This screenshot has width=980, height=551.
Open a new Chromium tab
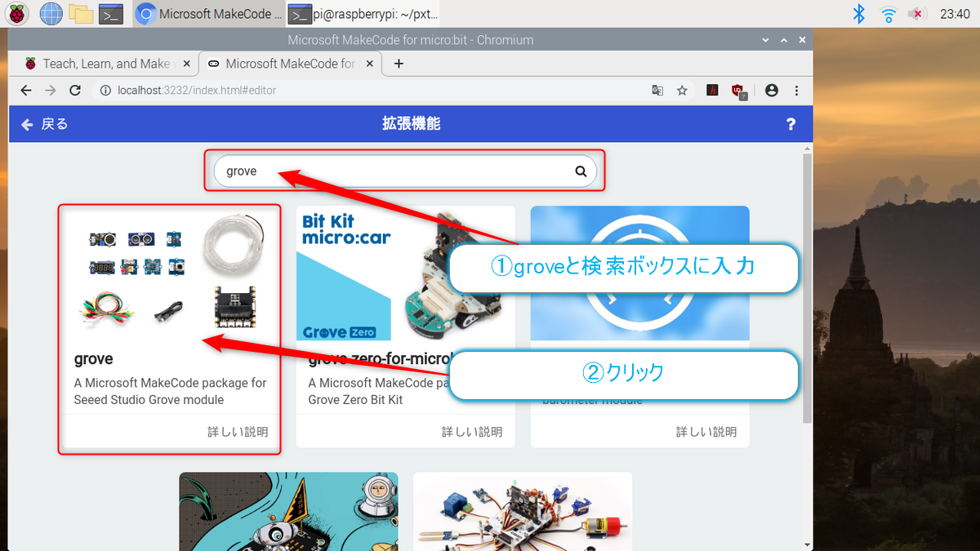399,64
